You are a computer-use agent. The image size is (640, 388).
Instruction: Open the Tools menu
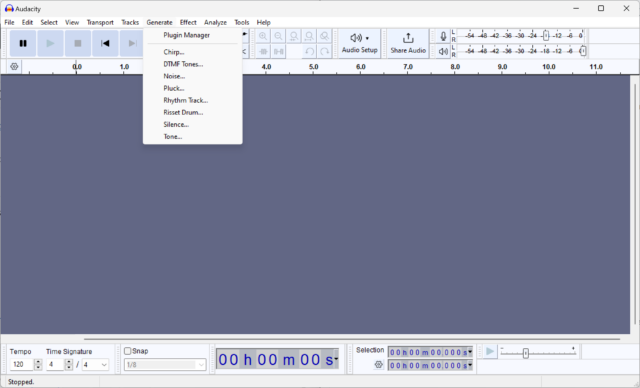click(x=242, y=22)
